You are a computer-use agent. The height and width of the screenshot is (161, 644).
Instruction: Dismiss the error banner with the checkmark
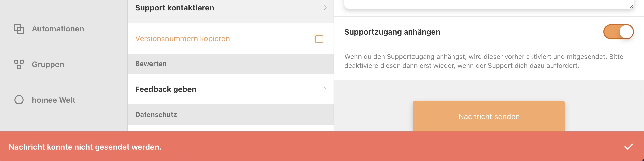(x=629, y=147)
